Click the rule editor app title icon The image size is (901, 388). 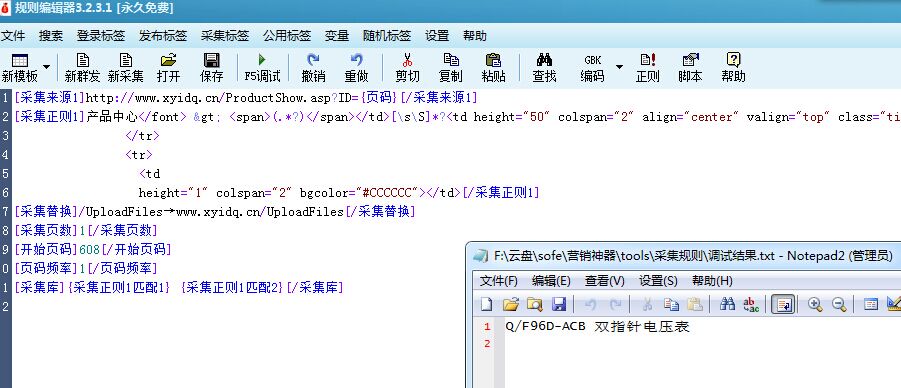coord(5,9)
